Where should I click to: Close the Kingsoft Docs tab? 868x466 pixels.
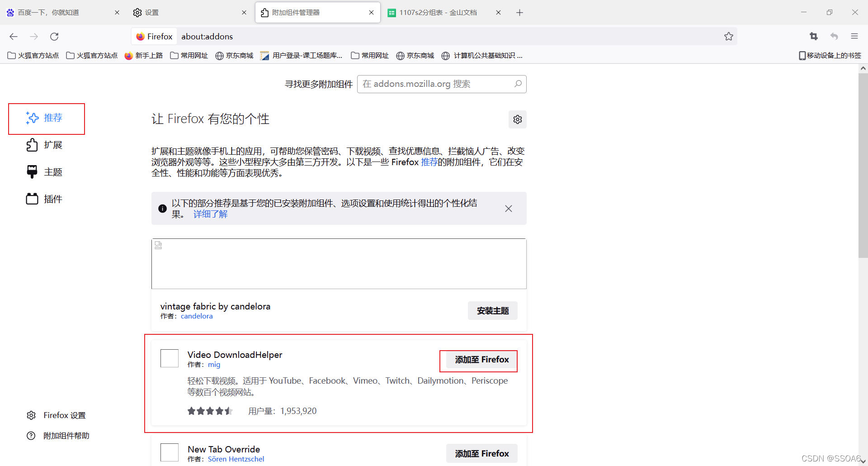[x=498, y=13]
